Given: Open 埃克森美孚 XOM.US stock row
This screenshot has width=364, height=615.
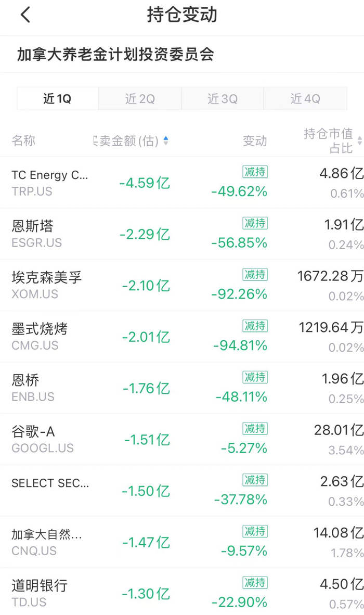Looking at the screenshot, I should click(46, 285).
